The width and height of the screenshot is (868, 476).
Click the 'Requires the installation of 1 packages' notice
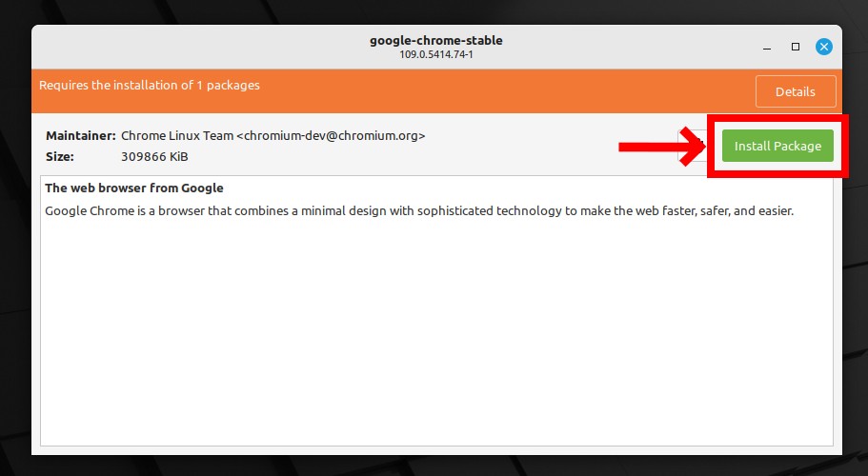click(150, 85)
